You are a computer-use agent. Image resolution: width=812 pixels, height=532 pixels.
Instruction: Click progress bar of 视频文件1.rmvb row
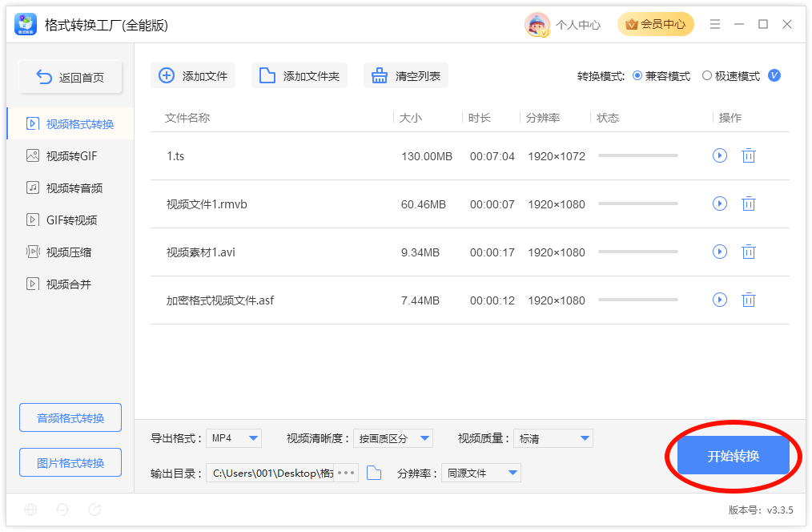638,204
